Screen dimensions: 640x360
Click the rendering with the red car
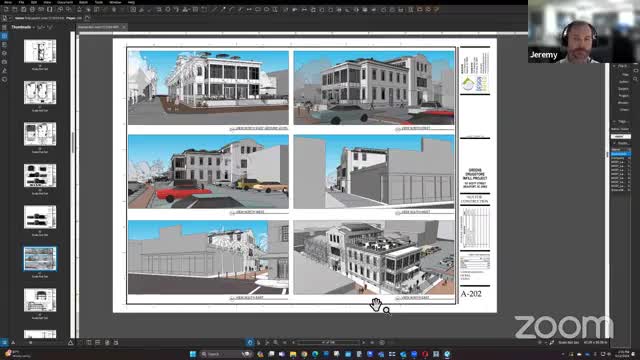coord(208,172)
